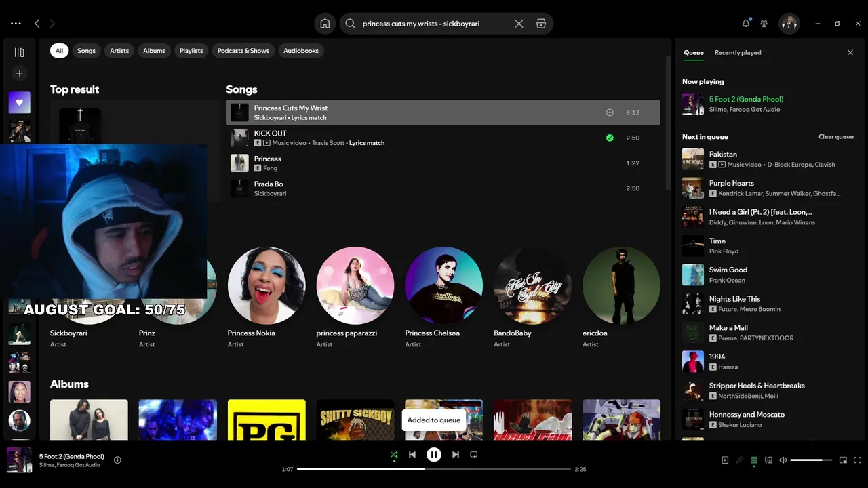Viewport: 868px width, 488px height.
Task: Open Now Playing view icon
Action: pos(725,460)
